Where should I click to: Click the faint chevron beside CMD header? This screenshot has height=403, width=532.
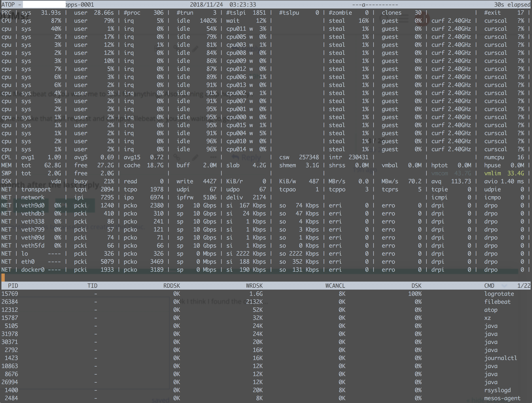[505, 286]
